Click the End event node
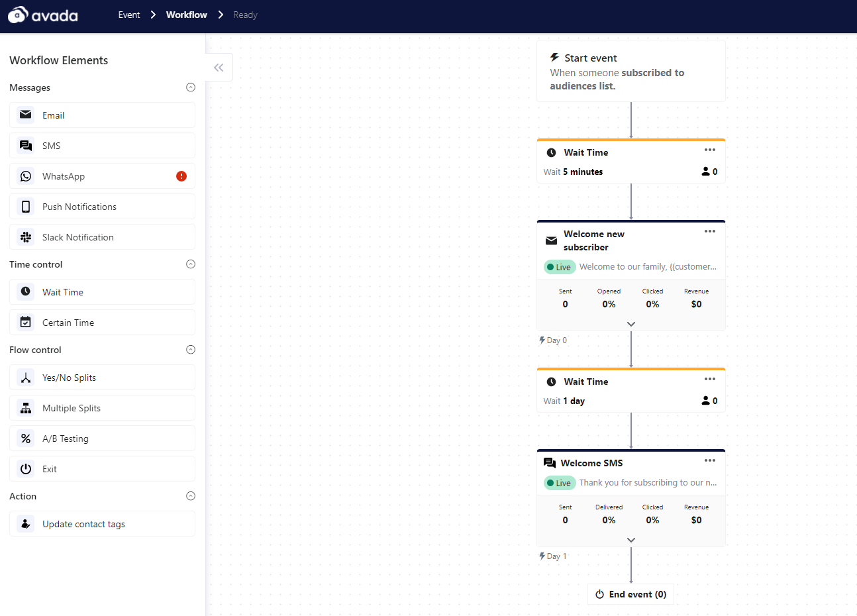 pos(631,594)
